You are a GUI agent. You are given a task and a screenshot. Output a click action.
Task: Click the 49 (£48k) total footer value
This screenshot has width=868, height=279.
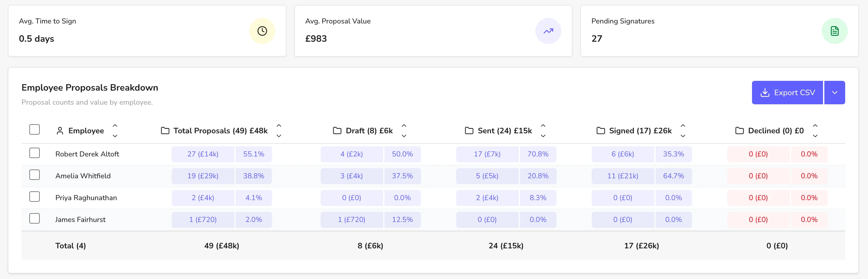[x=222, y=246]
